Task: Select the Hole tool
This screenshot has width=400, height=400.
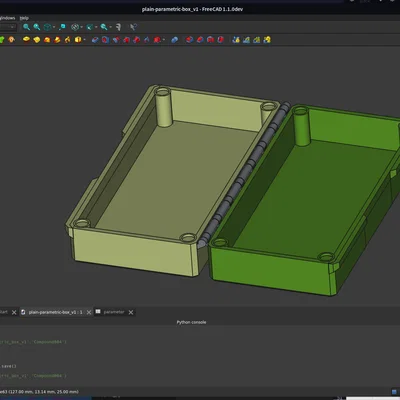Action: pyautogui.click(x=105, y=40)
